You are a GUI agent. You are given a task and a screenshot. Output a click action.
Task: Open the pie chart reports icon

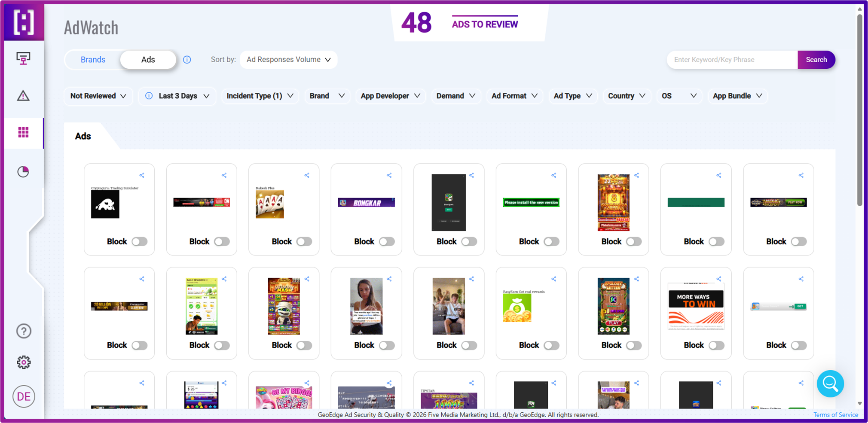click(23, 172)
